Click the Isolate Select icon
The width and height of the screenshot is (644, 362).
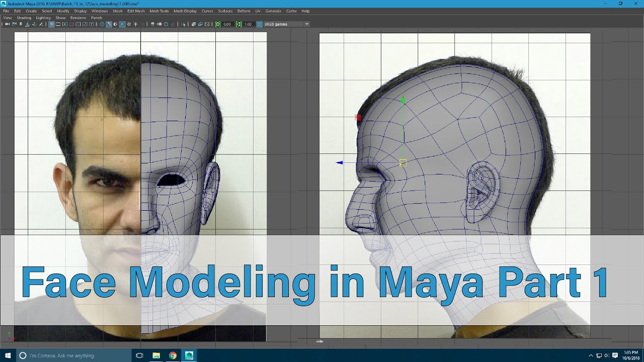pos(183,24)
